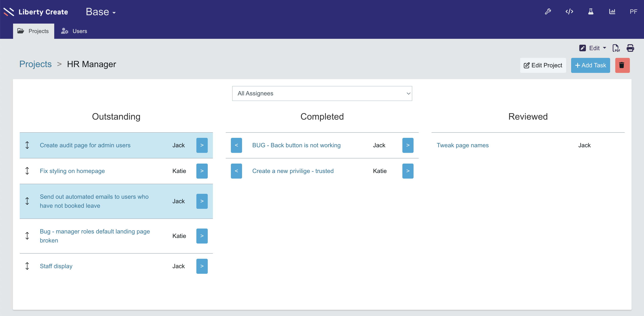The width and height of the screenshot is (644, 316).
Task: Click the Edit Project button
Action: click(x=543, y=65)
